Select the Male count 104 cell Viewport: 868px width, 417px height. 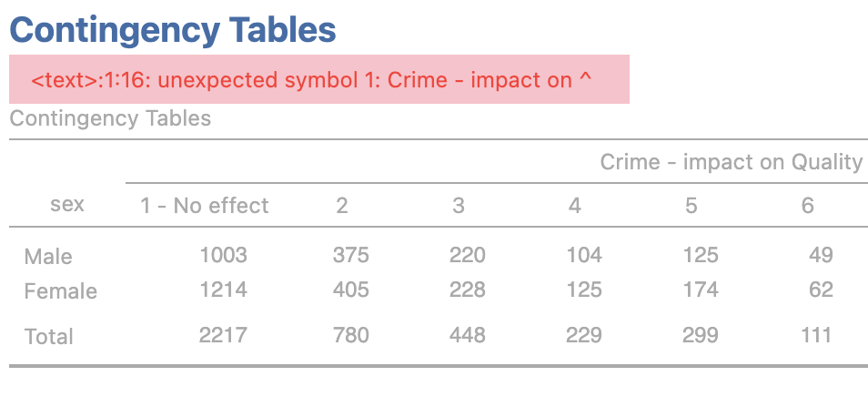pos(583,256)
